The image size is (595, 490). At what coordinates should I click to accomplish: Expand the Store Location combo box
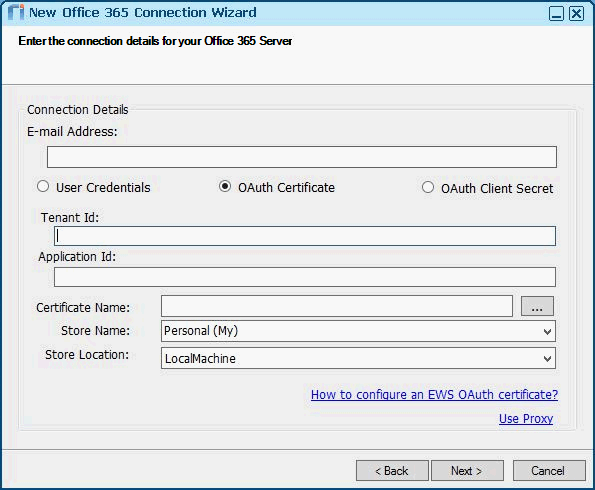coord(358,358)
